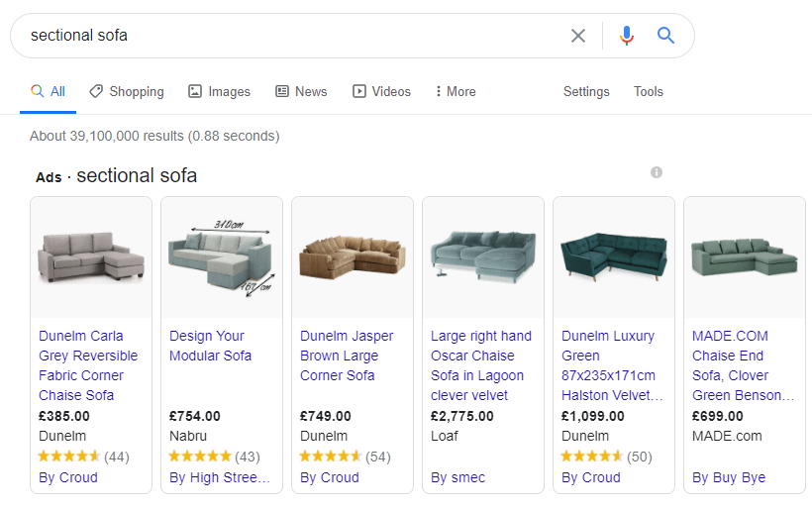Open the ads info icon
The width and height of the screenshot is (812, 510).
coord(657,172)
